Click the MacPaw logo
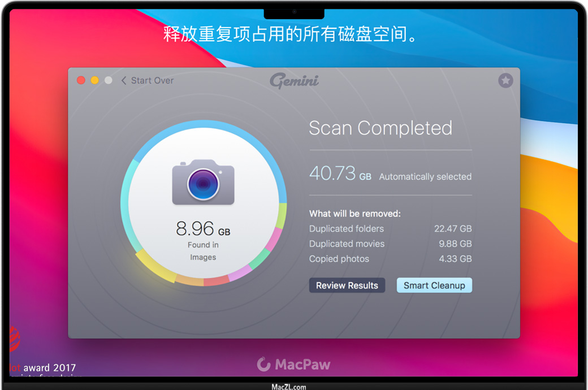The height and width of the screenshot is (390, 588). (293, 364)
